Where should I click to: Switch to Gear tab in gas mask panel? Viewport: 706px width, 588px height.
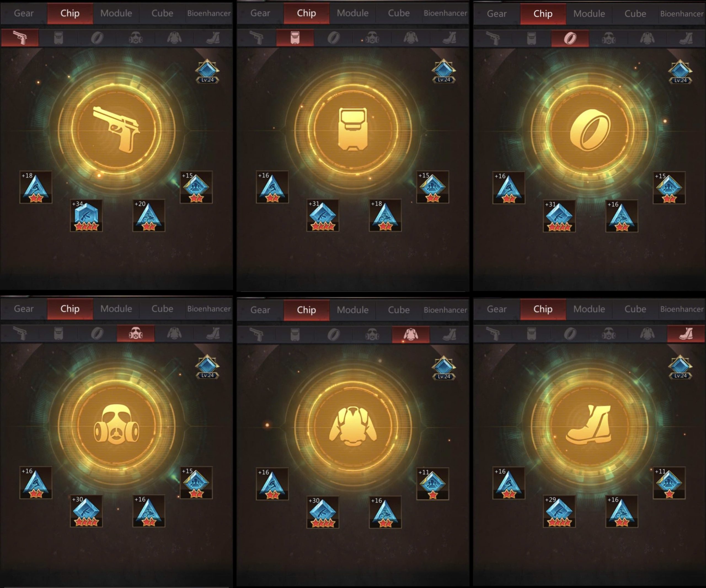coord(23,308)
